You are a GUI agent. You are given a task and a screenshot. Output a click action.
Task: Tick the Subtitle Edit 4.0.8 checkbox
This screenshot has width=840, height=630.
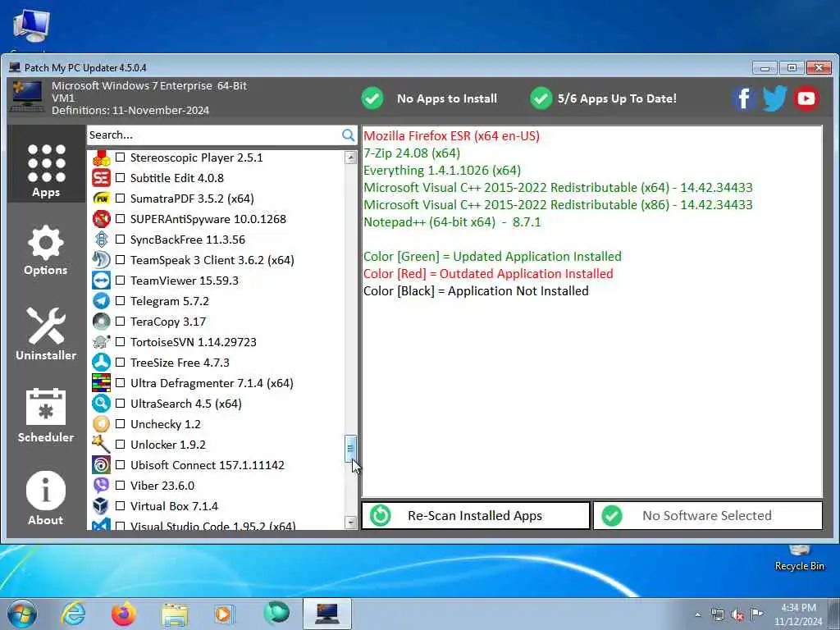click(x=120, y=178)
